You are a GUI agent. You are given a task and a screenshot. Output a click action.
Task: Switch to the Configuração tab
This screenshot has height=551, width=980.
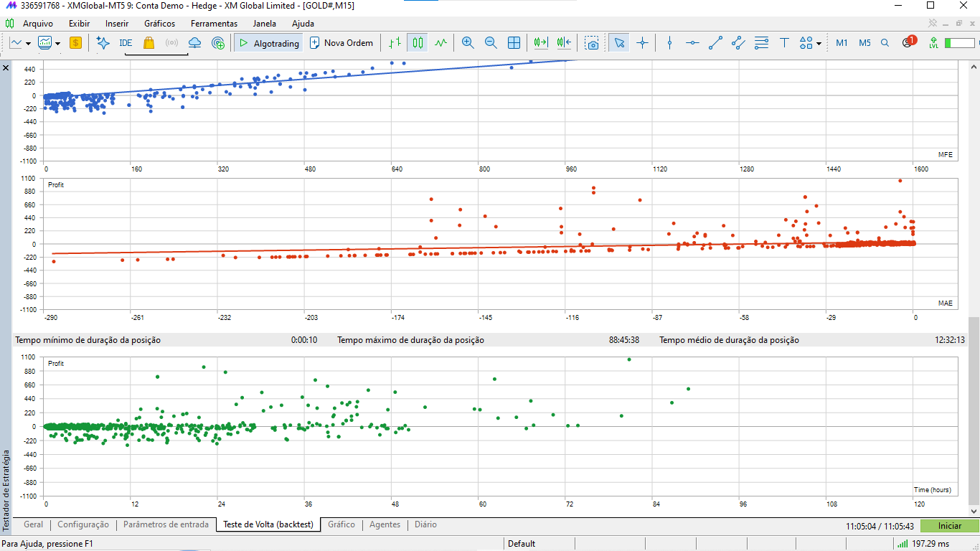tap(83, 524)
